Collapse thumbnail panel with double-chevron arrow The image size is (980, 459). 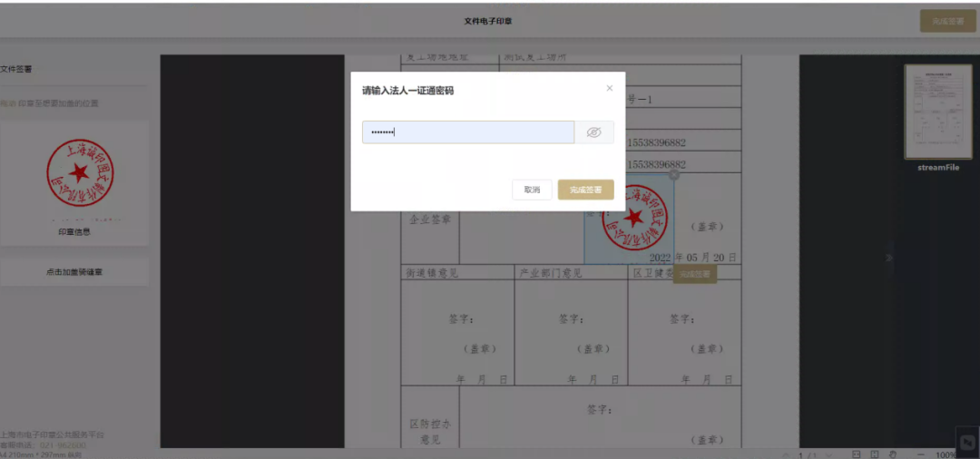pyautogui.click(x=889, y=258)
